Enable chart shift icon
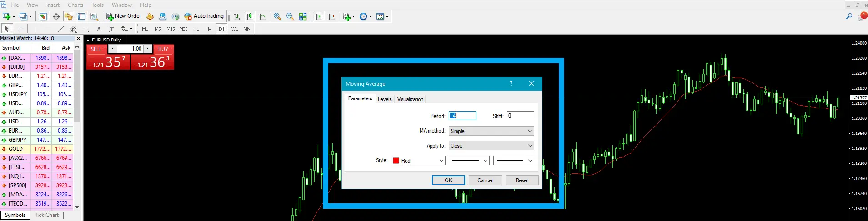 [331, 16]
